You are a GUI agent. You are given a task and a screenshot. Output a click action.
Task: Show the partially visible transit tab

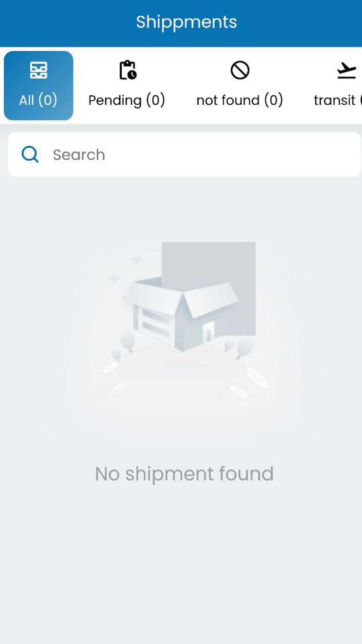click(337, 85)
